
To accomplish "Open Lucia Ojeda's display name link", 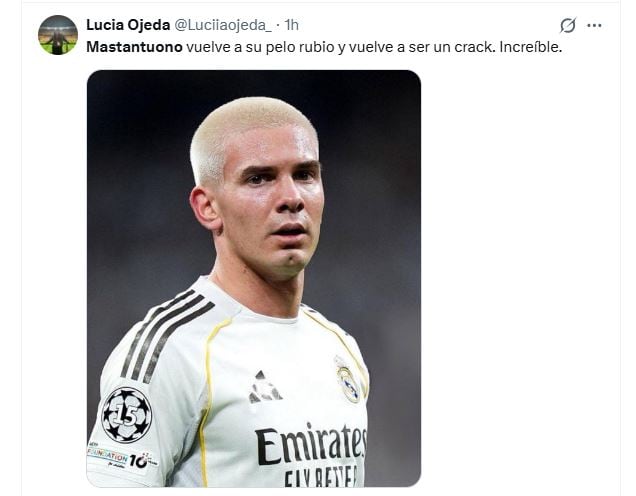I will (128, 25).
